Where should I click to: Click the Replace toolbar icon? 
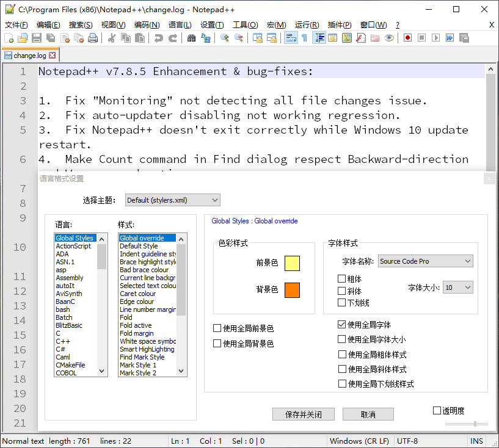point(206,38)
